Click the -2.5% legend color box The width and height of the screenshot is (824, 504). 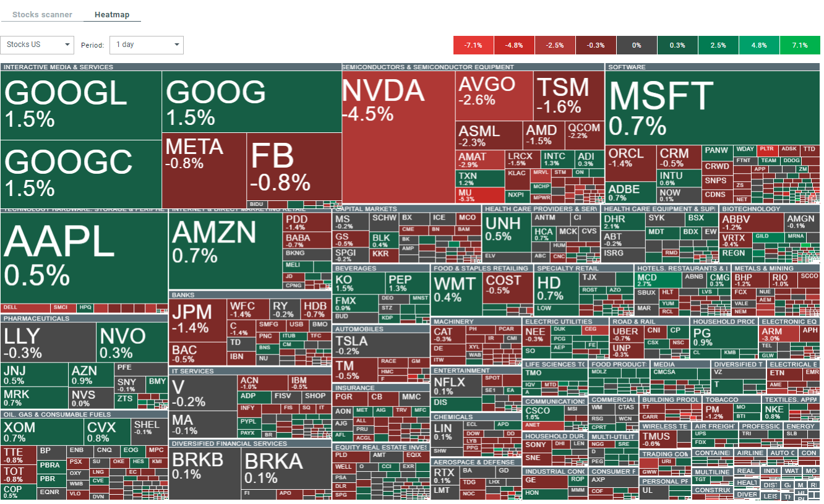click(x=555, y=45)
